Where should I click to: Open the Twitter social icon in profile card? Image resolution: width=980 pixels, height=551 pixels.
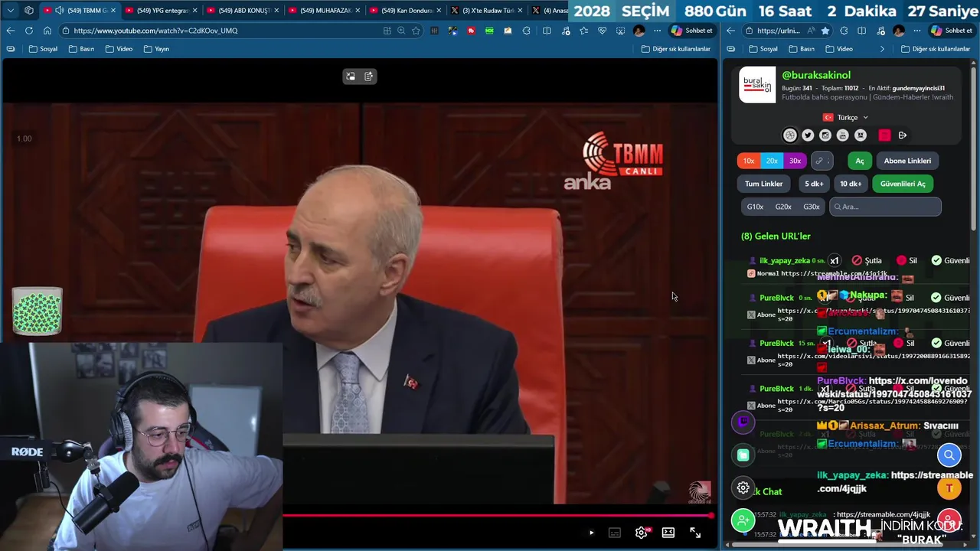coord(808,135)
